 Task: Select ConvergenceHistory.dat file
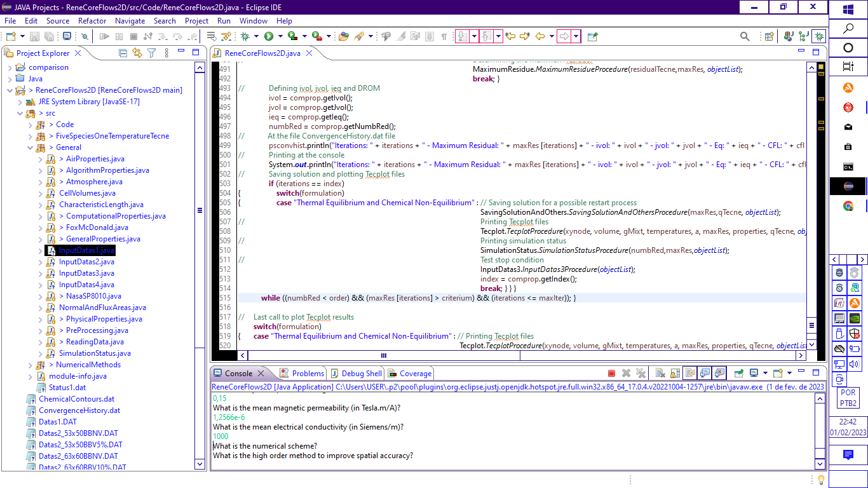pos(79,410)
